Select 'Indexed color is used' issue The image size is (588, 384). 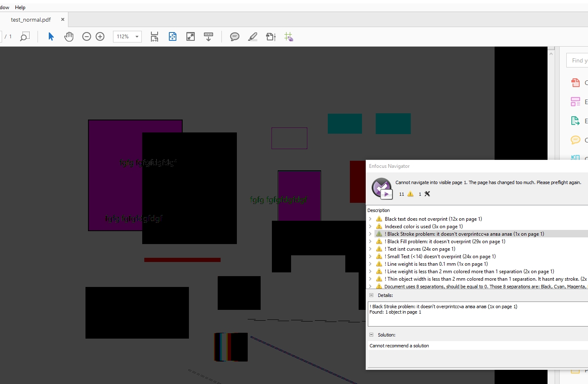(424, 227)
